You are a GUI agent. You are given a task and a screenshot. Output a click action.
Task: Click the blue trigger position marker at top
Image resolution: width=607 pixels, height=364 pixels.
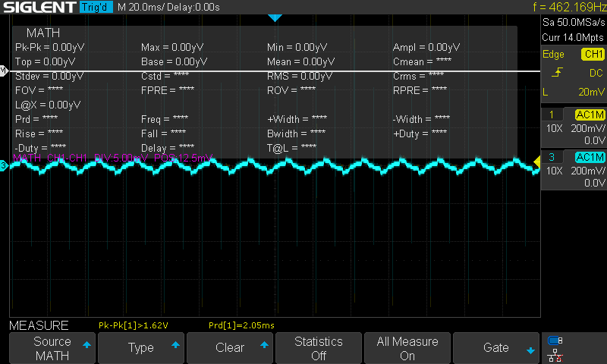click(x=275, y=17)
